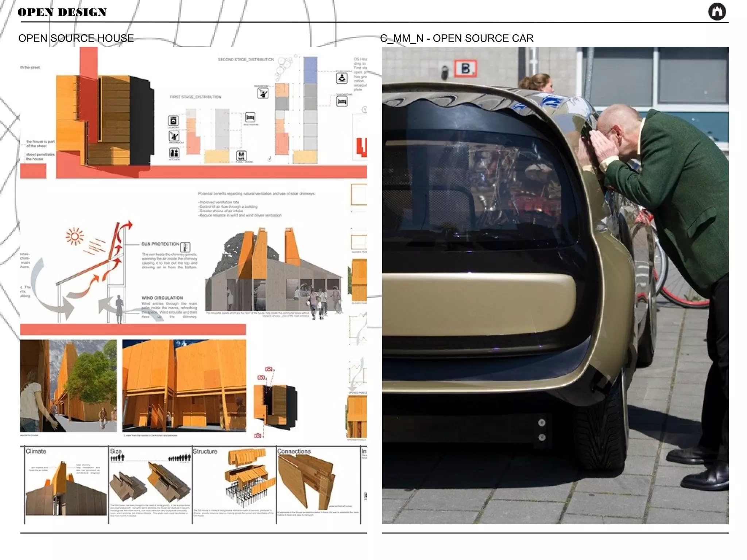Screen dimensions: 747x560
Task: Click the blue study room block
Action: 310,70
